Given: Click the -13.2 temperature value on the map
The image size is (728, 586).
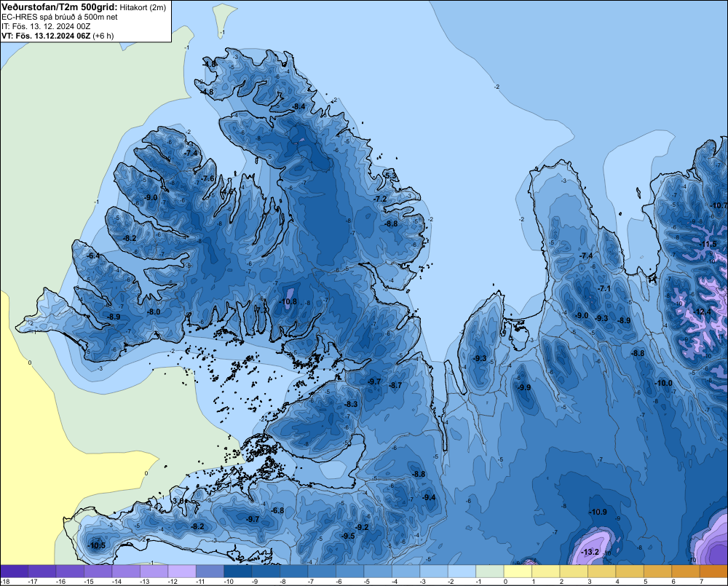Looking at the screenshot, I should click(590, 553).
